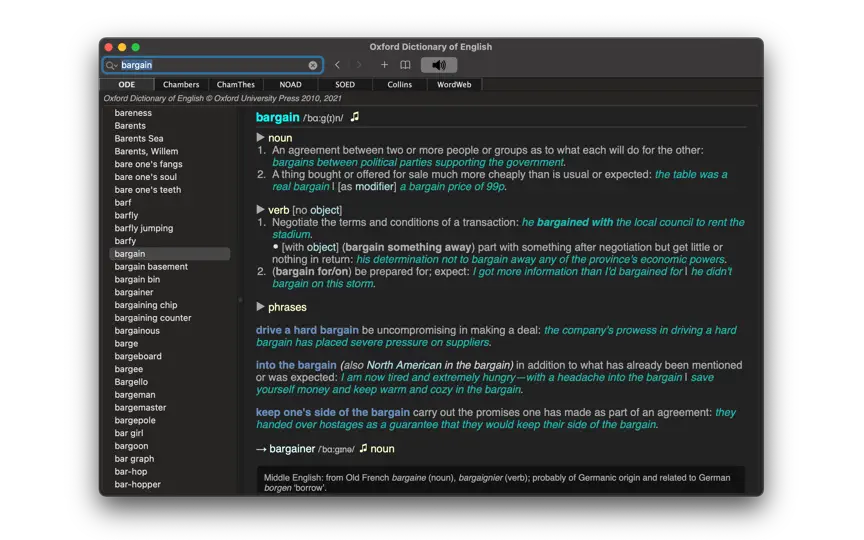Image resolution: width=864 pixels, height=540 pixels.
Task: Go back with the left chevron
Action: (x=337, y=65)
